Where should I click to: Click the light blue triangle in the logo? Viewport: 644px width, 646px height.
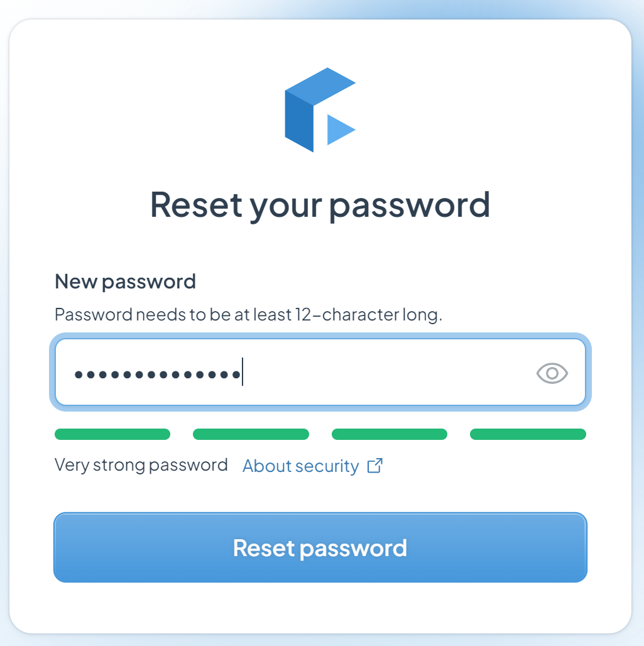[x=341, y=130]
